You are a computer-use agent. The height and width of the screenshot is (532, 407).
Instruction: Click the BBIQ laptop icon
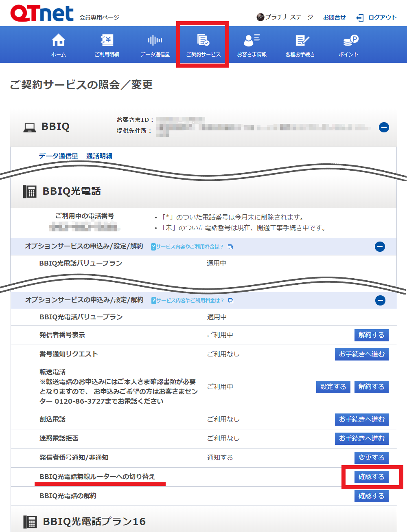coord(30,128)
